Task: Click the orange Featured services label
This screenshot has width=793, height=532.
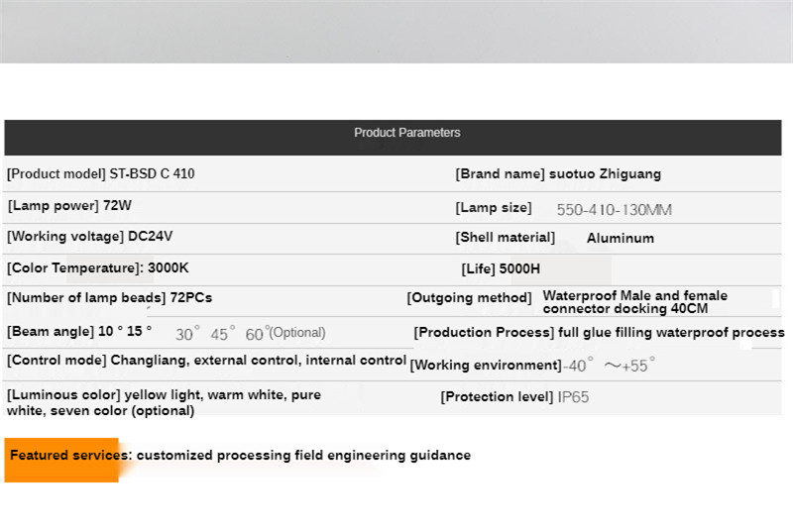Action: 61,460
